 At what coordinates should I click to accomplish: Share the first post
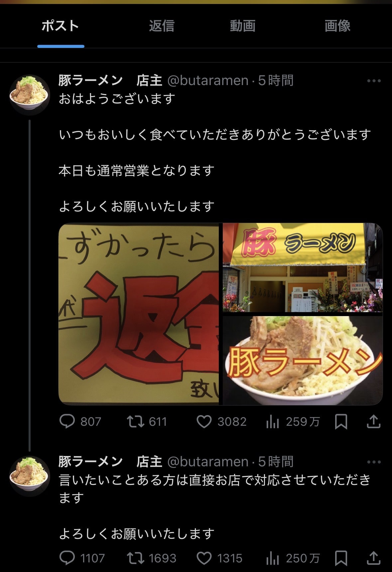[x=373, y=421]
